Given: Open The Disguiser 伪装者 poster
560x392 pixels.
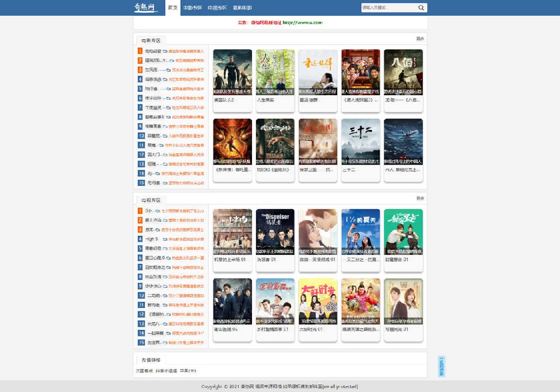Looking at the screenshot, I should 275,232.
